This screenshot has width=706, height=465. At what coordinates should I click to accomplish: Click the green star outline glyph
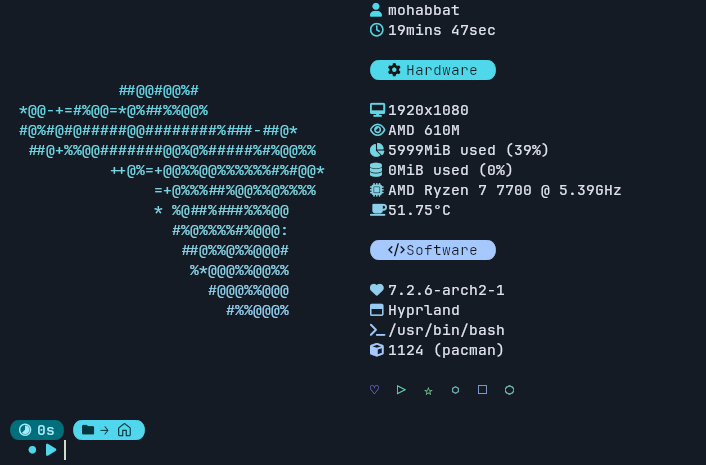[x=428, y=391]
